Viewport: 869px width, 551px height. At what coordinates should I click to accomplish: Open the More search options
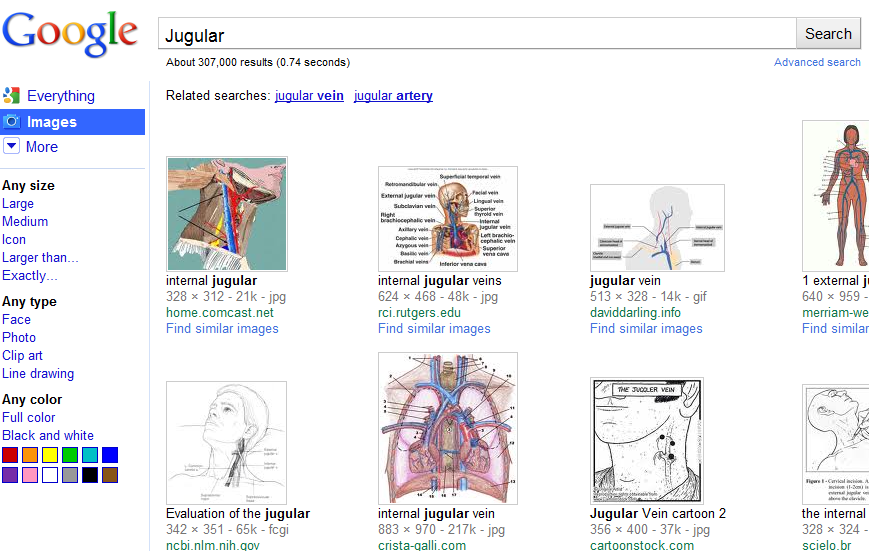(42, 147)
